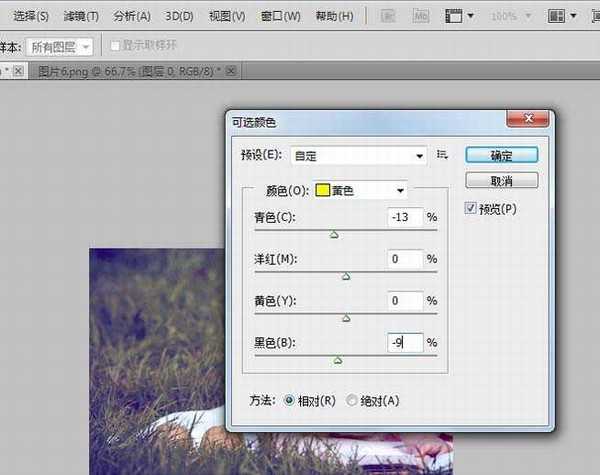The height and width of the screenshot is (475, 600).
Task: Select the 相对 method radio button
Action: [x=290, y=401]
